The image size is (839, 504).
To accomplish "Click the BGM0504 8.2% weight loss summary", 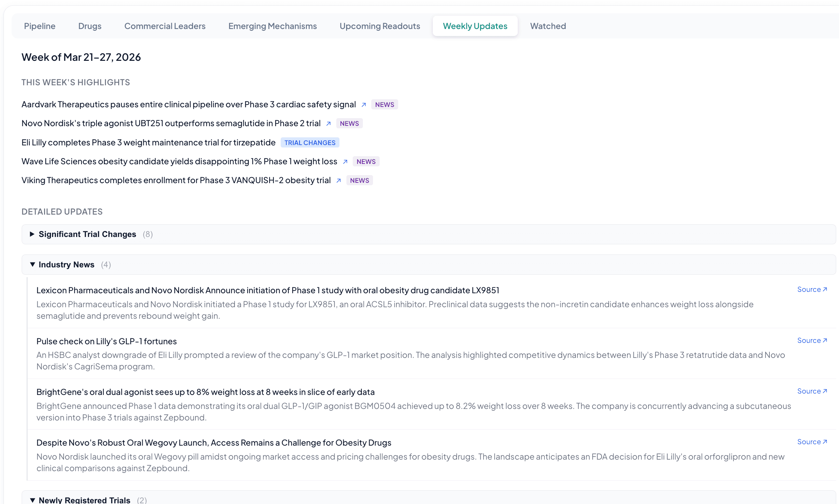I will point(414,412).
